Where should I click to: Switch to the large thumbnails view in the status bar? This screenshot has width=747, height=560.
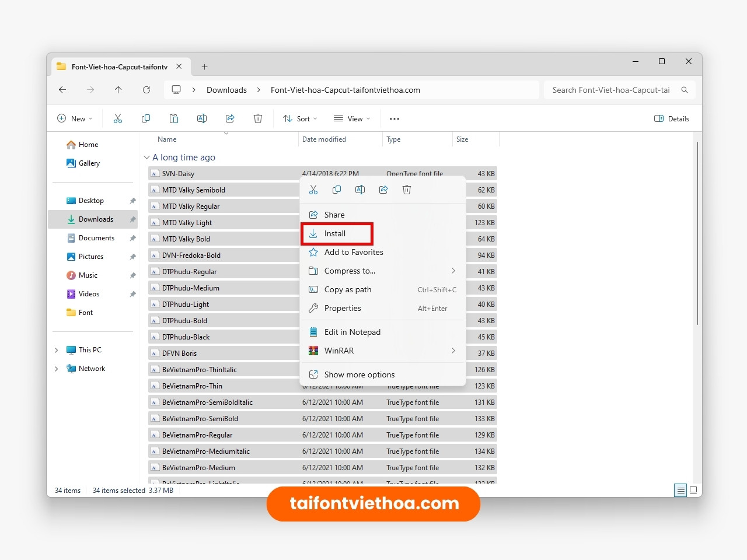coord(693,491)
